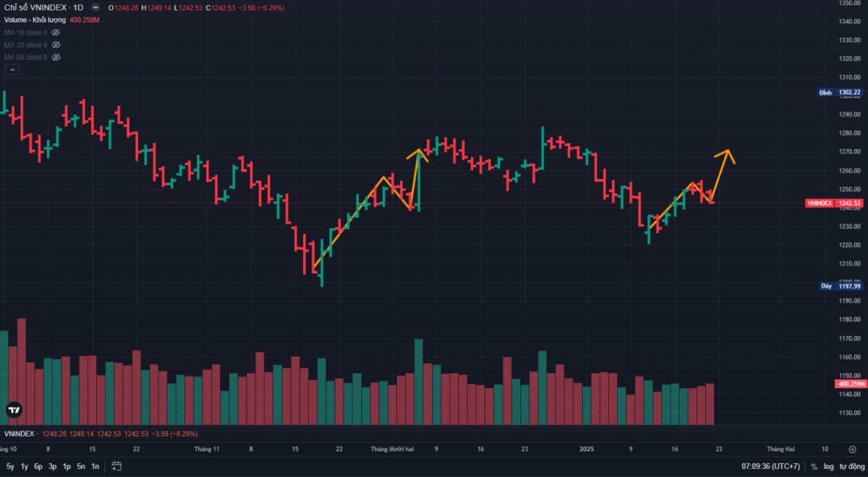Click the Chỉ số VNINDEX symbol title

click(x=43, y=7)
